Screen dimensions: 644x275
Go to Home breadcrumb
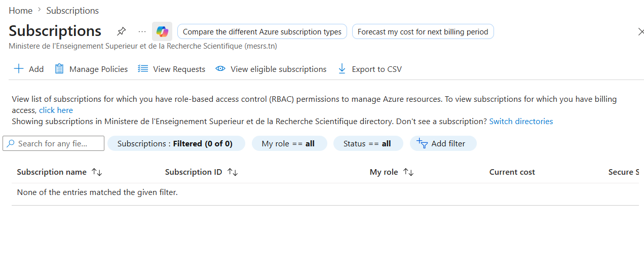(x=20, y=11)
